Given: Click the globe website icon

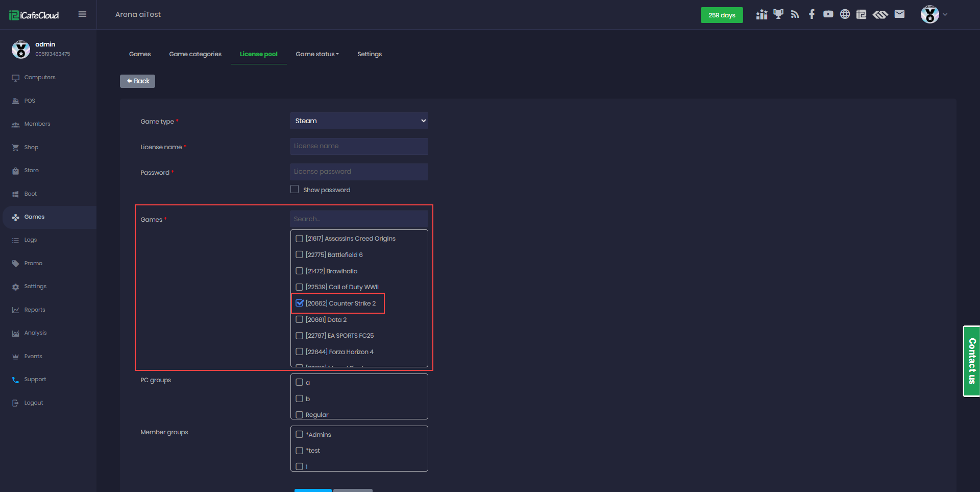Looking at the screenshot, I should point(845,14).
